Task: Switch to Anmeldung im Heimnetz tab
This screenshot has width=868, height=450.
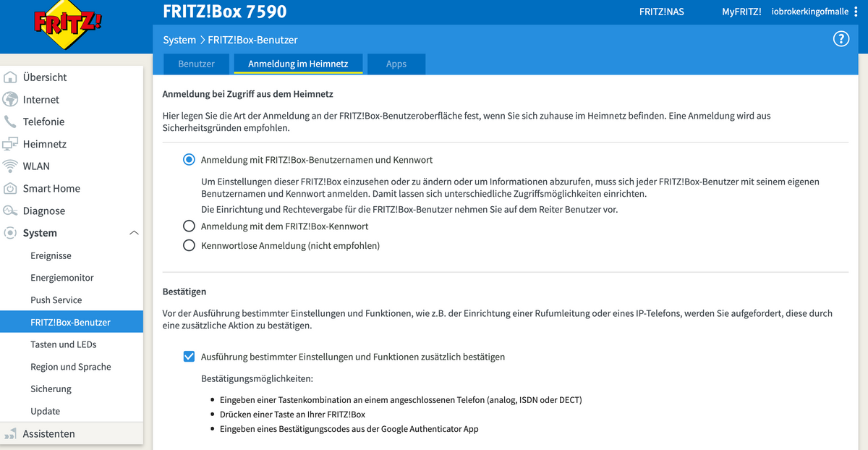Action: coord(298,64)
